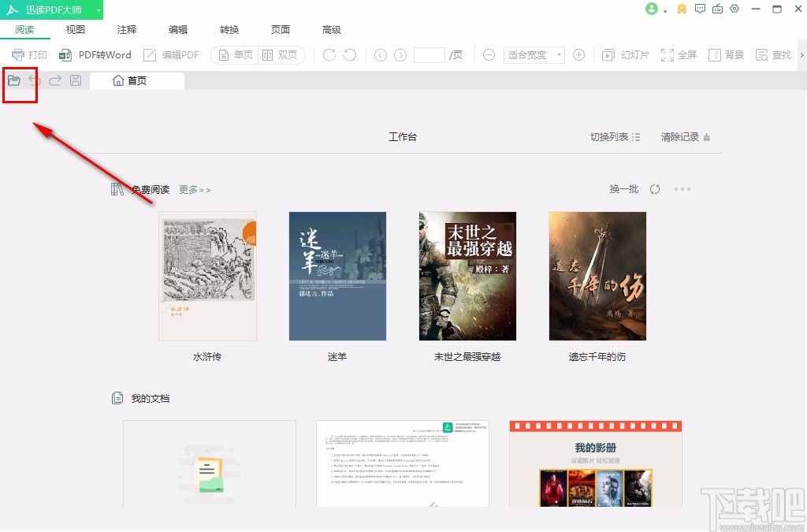Expand the right toolbar overflow chevron
The image size is (807, 532).
801,54
